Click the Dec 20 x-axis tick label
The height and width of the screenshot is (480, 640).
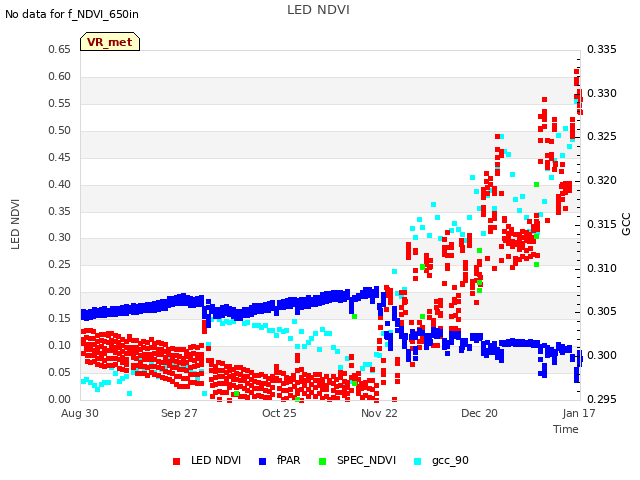pyautogui.click(x=479, y=413)
